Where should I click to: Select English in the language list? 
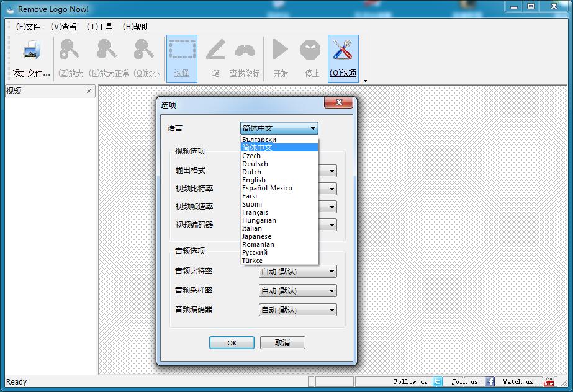(279, 180)
